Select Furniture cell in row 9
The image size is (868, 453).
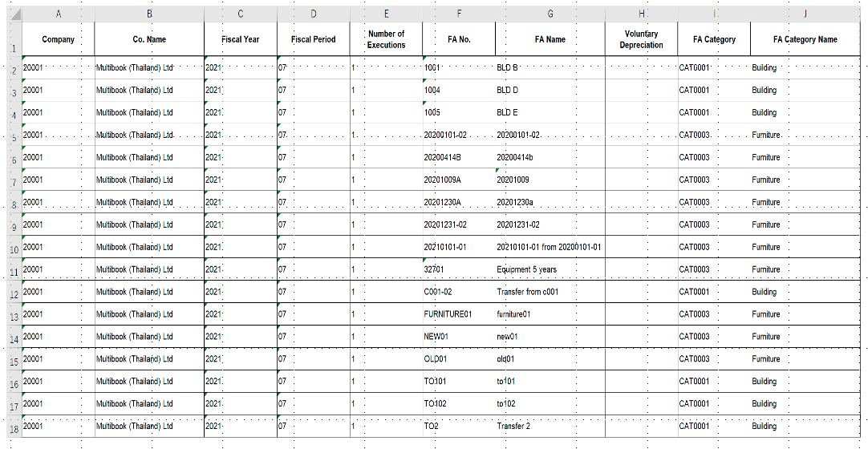[x=805, y=224]
